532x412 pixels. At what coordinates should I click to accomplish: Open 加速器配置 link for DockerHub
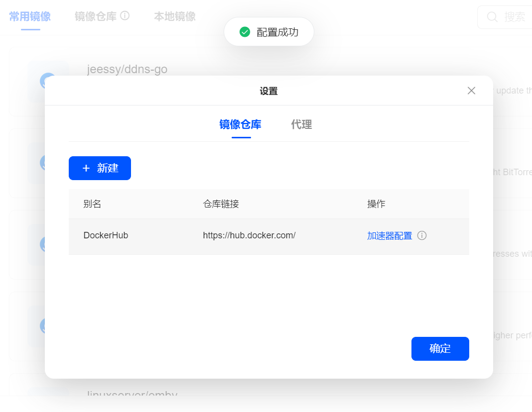point(390,235)
